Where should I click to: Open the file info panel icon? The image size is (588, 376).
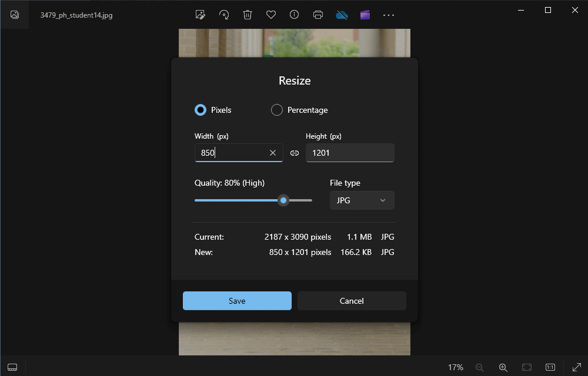[x=295, y=15]
